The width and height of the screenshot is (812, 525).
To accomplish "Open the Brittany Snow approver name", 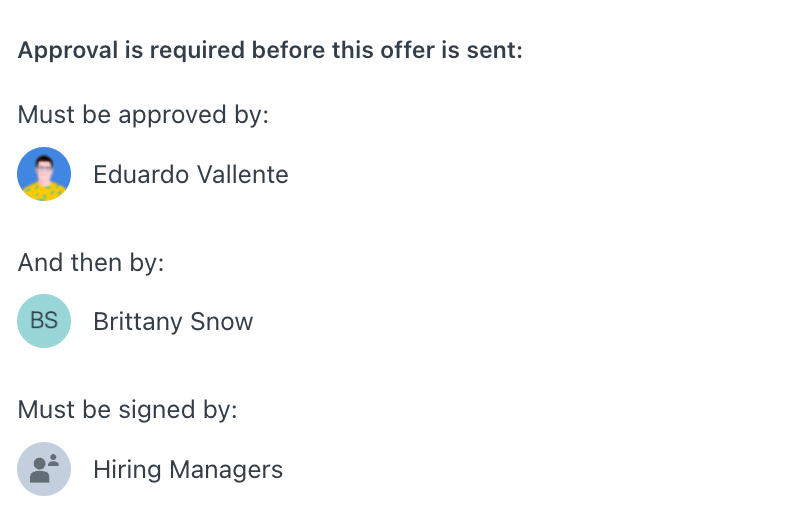I will pyautogui.click(x=173, y=322).
